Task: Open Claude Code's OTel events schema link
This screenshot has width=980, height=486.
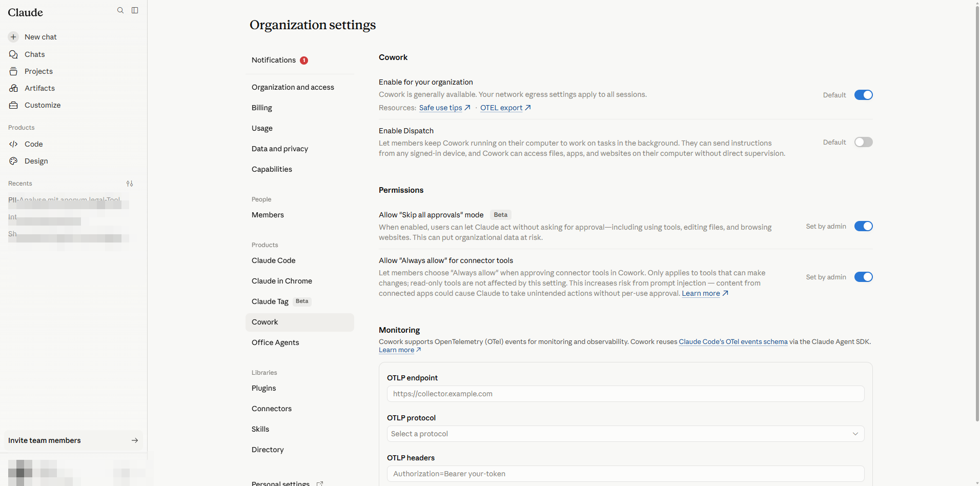Action: [733, 341]
